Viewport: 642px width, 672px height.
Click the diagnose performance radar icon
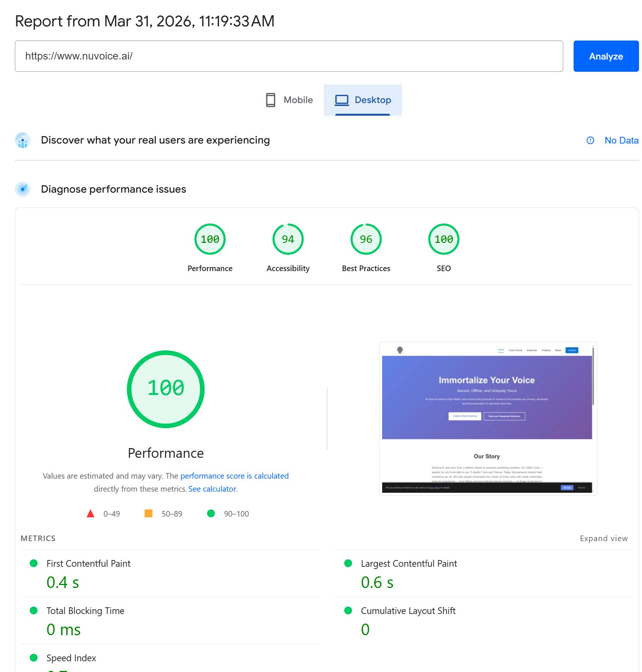(23, 189)
